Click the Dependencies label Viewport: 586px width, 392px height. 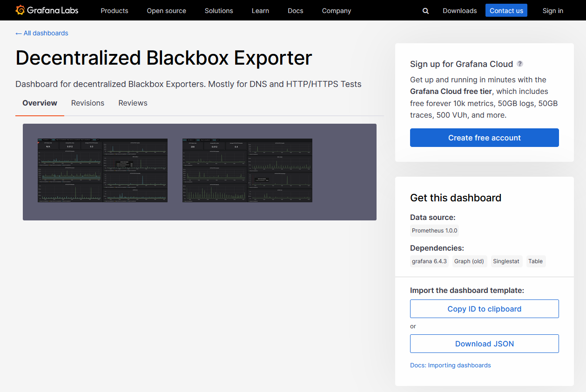(x=437, y=248)
